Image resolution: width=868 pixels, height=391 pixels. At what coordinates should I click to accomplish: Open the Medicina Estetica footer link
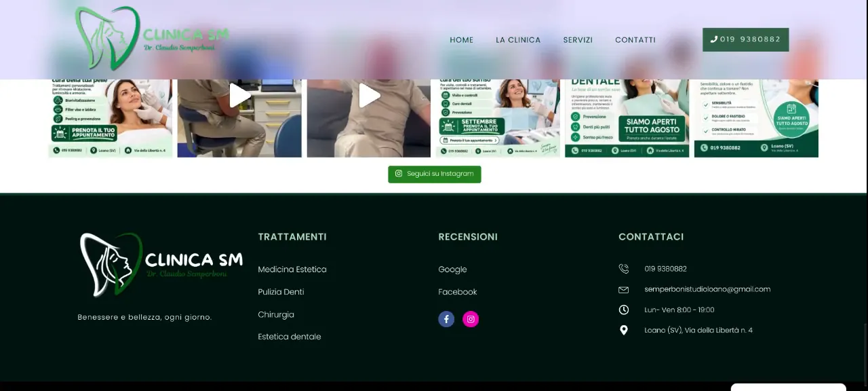292,269
